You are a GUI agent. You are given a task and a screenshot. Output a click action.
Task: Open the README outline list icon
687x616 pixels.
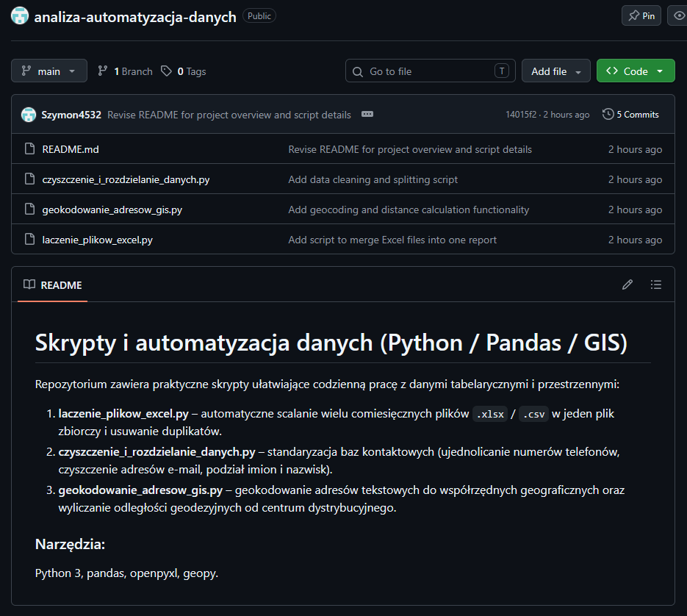[x=656, y=284]
